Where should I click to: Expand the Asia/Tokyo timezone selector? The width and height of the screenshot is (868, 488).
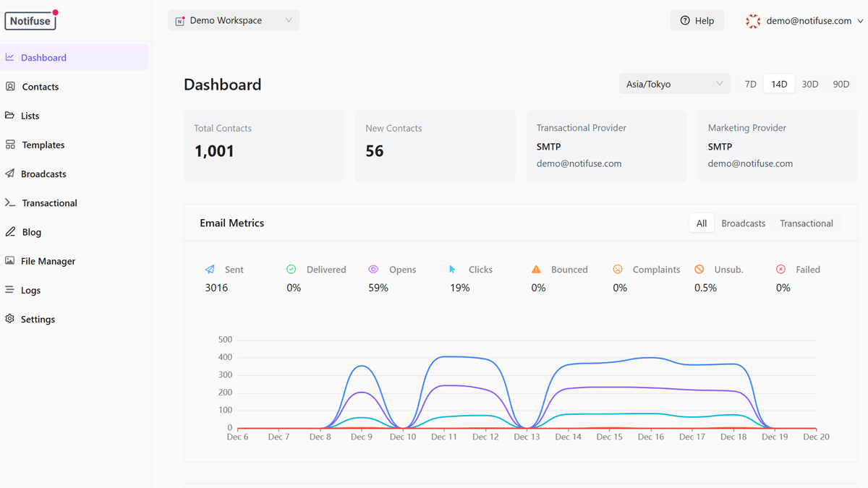tap(674, 84)
